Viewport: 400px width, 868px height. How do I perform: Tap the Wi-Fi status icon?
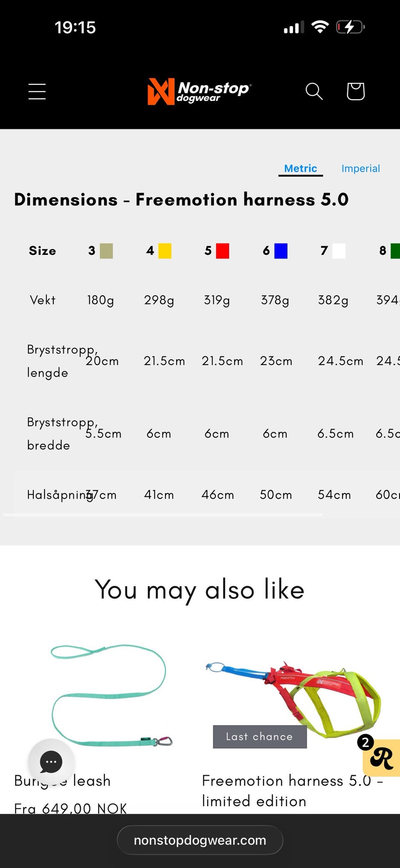click(x=320, y=28)
